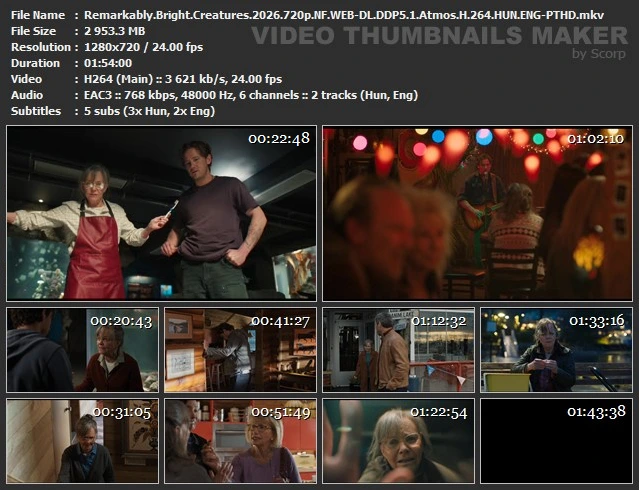Click the audio line starting EAC3 :: 768 kbps
Viewport: 639px width, 490px height.
coord(251,95)
